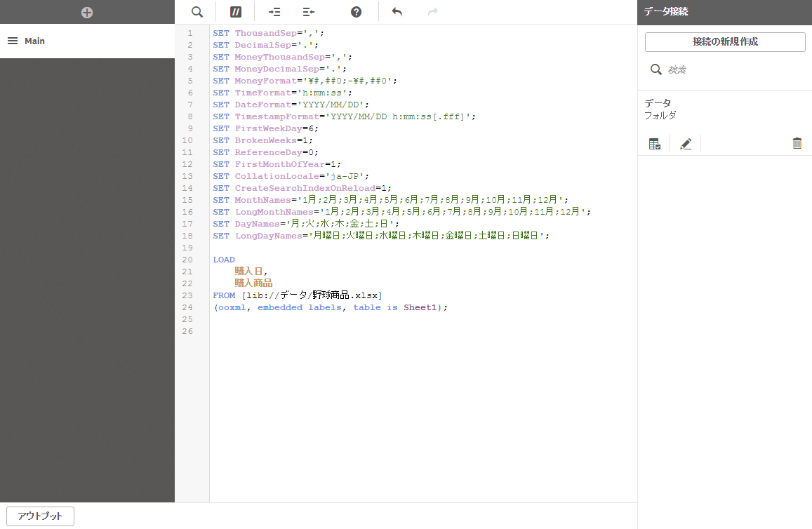Click the SET LongMonthNames line
812x529 pixels.
(x=402, y=212)
